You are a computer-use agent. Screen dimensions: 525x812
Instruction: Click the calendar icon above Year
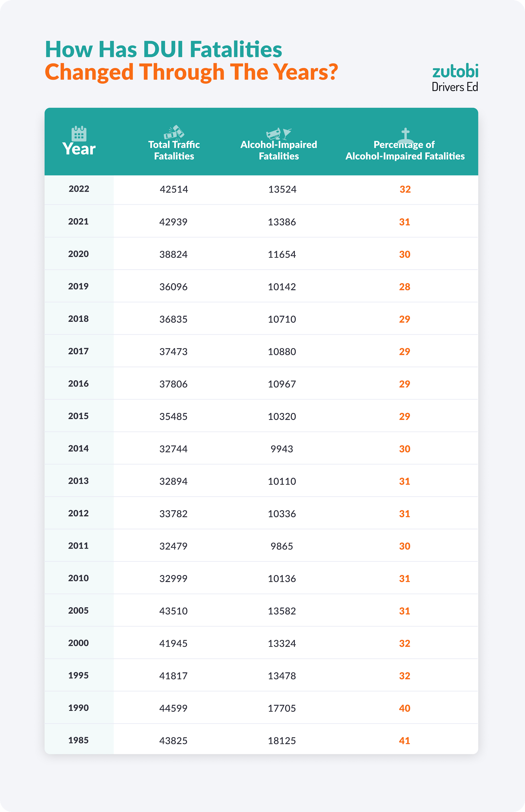[x=79, y=133]
